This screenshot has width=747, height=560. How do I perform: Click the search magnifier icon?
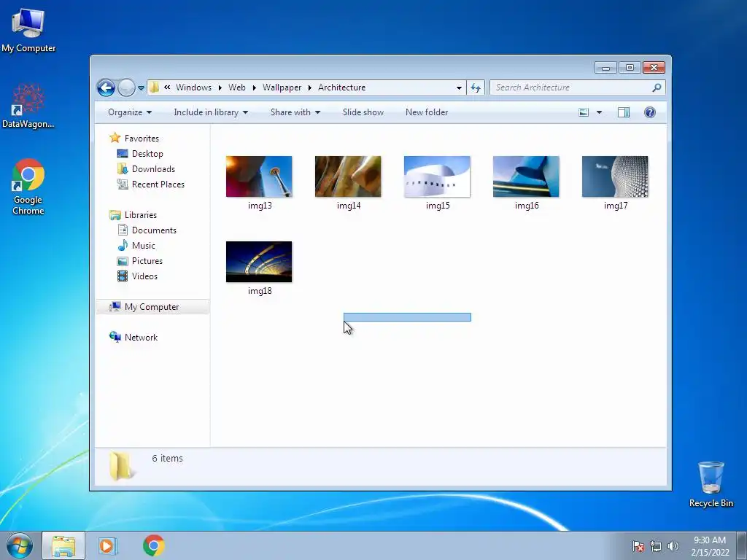click(x=657, y=87)
